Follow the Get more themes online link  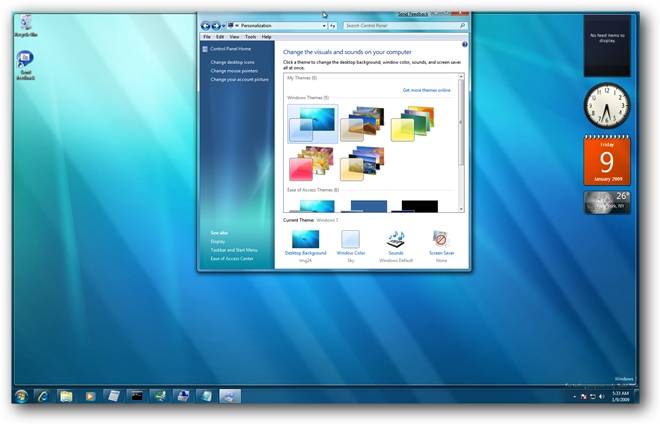426,90
